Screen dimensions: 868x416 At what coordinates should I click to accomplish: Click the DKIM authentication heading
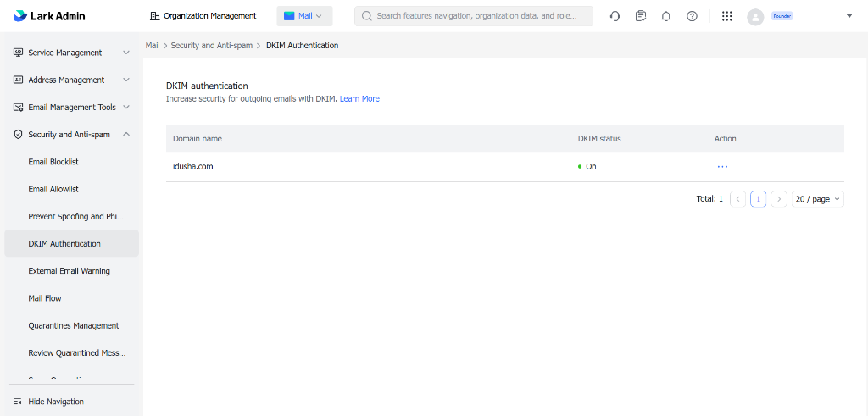207,86
